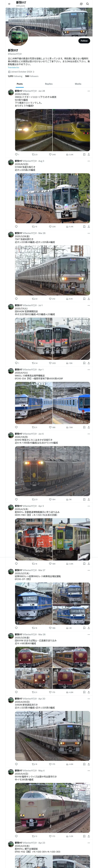
Task: Expand the three-dot menu on the Jul 1 post
Action: [89, 305]
